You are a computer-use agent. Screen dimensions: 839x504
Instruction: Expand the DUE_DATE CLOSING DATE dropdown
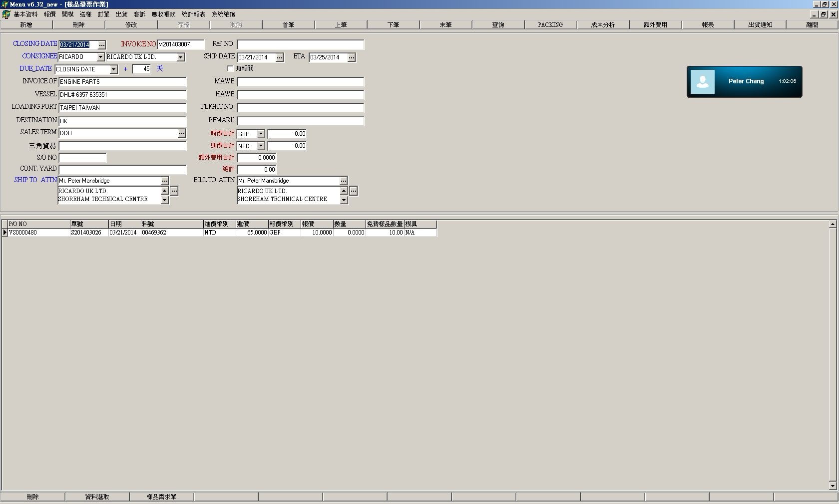pos(114,70)
